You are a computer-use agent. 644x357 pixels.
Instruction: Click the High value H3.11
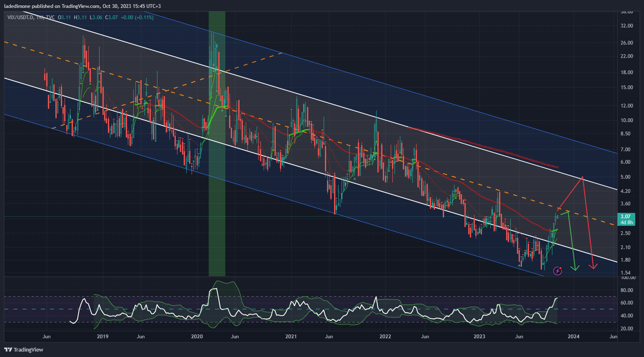tap(80, 17)
